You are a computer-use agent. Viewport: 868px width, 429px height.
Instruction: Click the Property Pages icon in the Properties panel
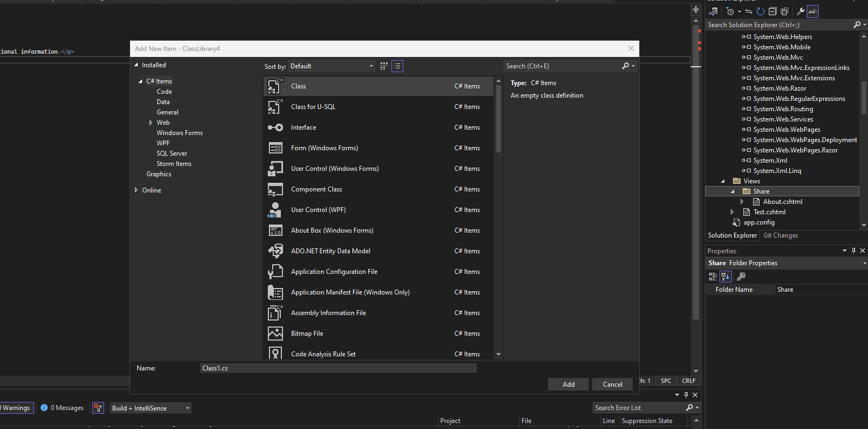pyautogui.click(x=741, y=277)
